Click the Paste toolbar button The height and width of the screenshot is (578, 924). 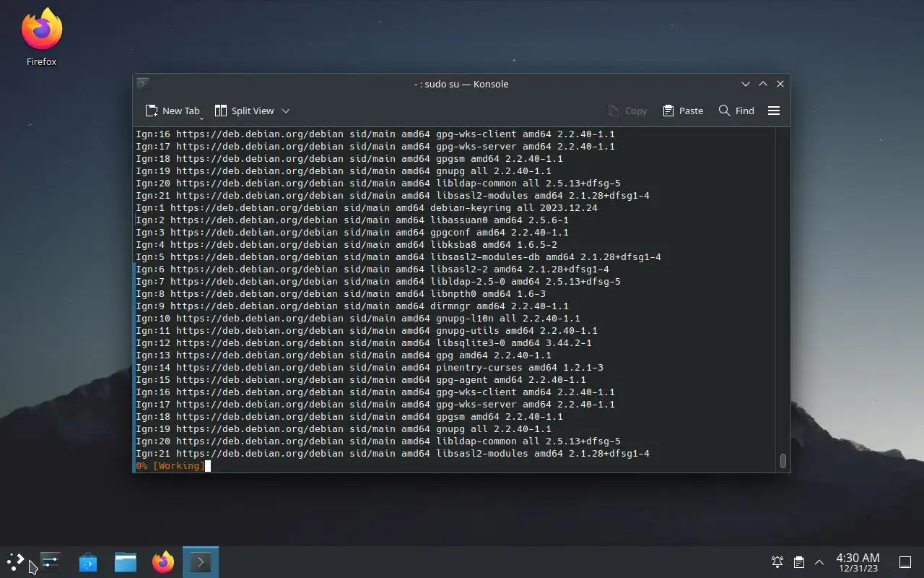[x=683, y=111]
